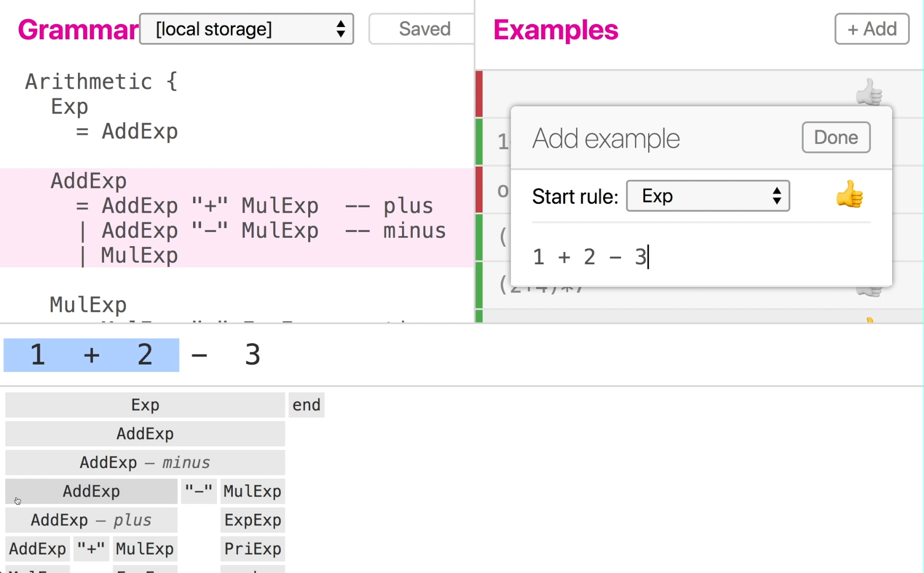
Task: Select the end node in parse tree
Action: [307, 405]
